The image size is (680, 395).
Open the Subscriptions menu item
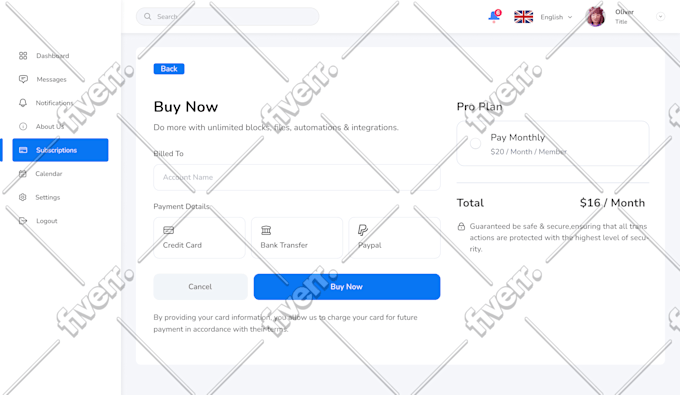point(60,150)
